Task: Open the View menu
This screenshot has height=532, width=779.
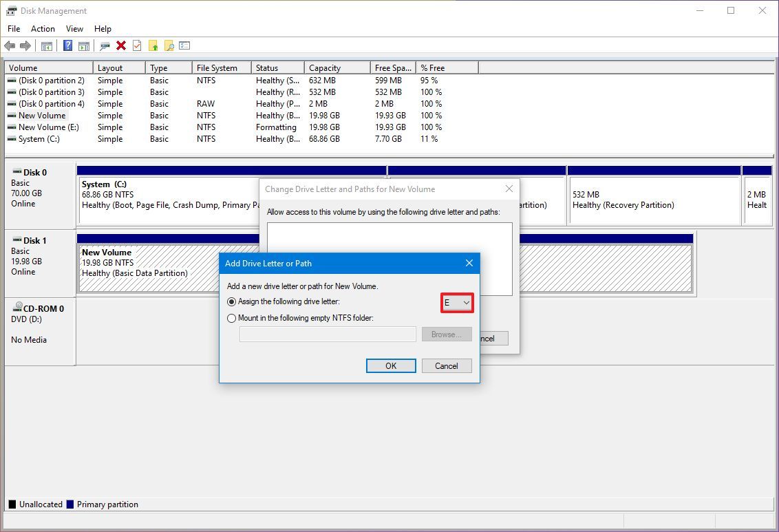Action: [74, 29]
